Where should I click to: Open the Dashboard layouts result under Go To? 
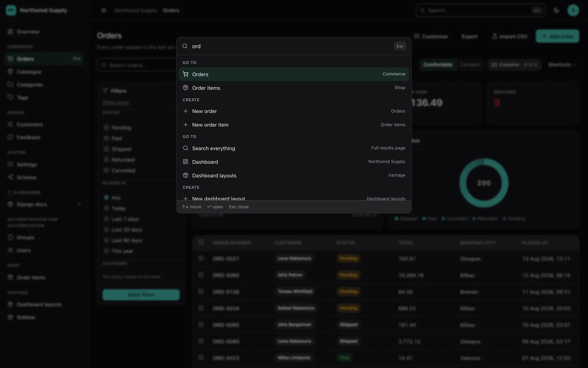tap(294, 175)
